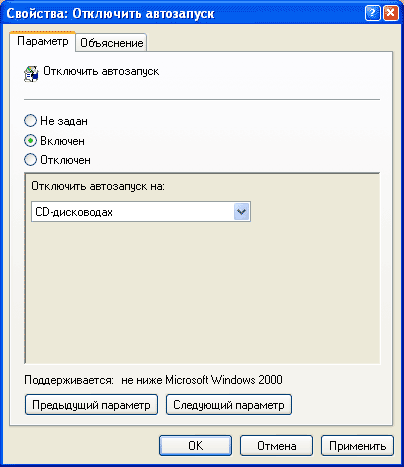Go to Следующий параметр
The width and height of the screenshot is (404, 467).
(x=229, y=405)
